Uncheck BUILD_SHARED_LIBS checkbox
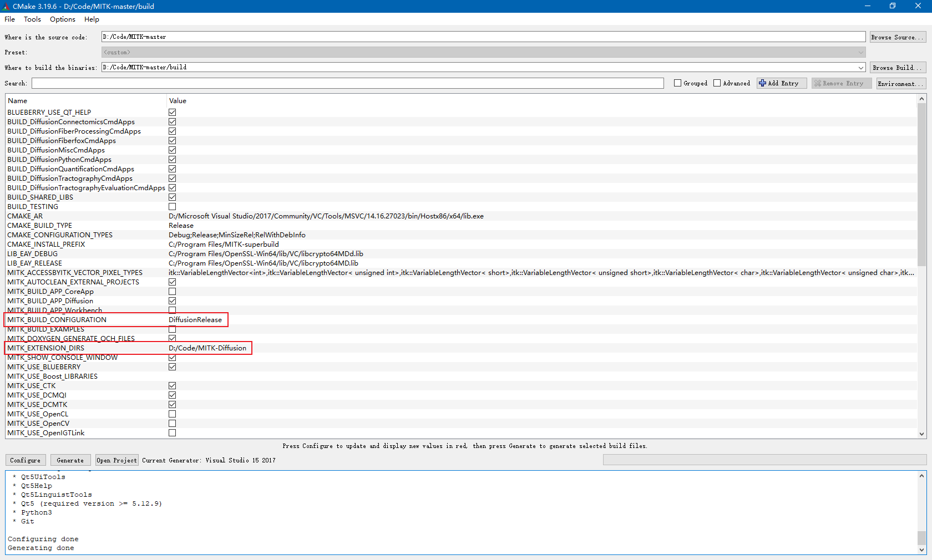 [173, 197]
